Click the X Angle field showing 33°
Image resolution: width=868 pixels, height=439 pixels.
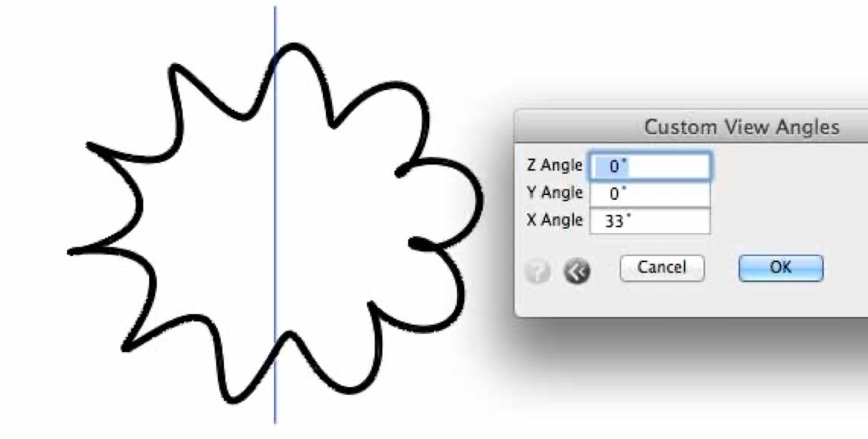649,221
